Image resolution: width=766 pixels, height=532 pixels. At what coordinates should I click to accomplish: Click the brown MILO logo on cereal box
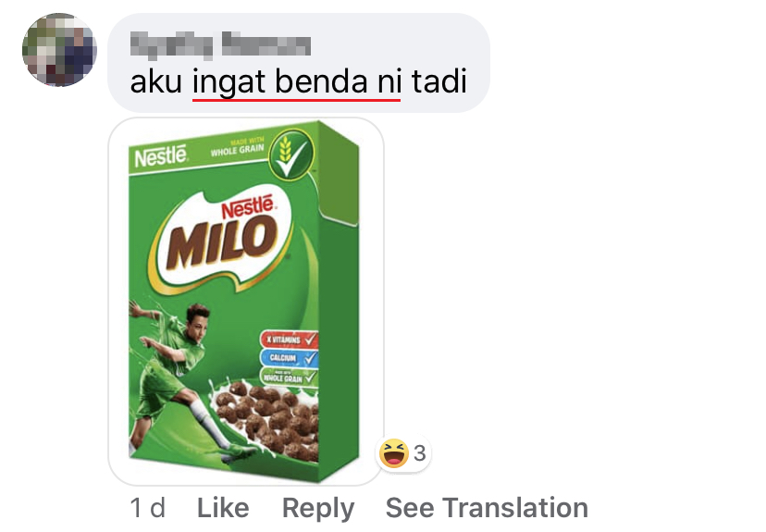pyautogui.click(x=222, y=241)
